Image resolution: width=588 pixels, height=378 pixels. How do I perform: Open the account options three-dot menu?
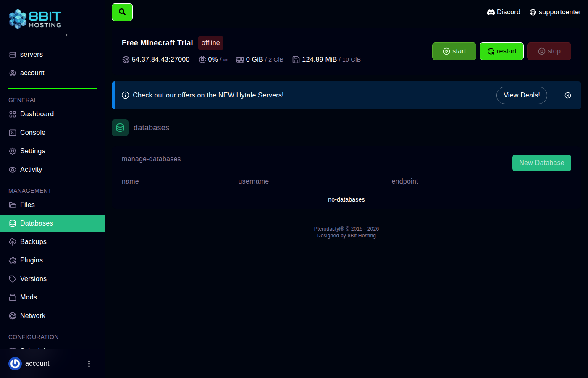click(x=89, y=364)
